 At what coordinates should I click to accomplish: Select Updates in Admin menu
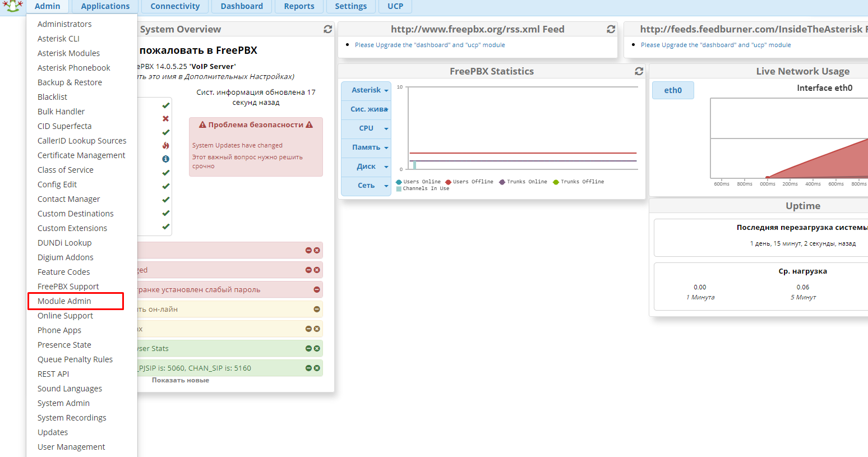coord(53,432)
